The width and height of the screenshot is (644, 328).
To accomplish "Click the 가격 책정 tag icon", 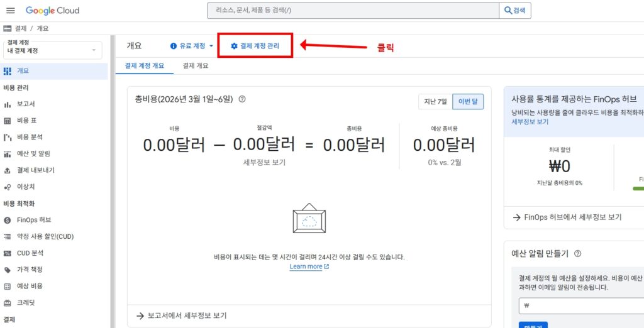I will coord(7,270).
